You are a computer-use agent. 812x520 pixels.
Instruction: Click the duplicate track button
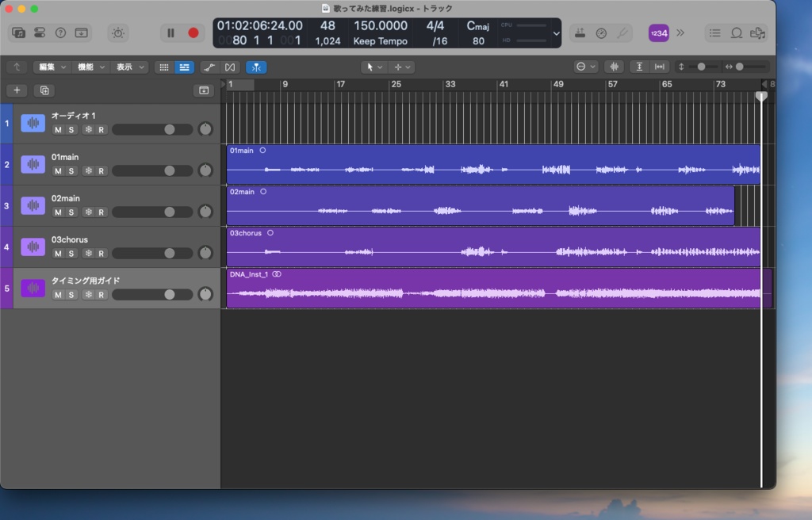[x=44, y=90]
